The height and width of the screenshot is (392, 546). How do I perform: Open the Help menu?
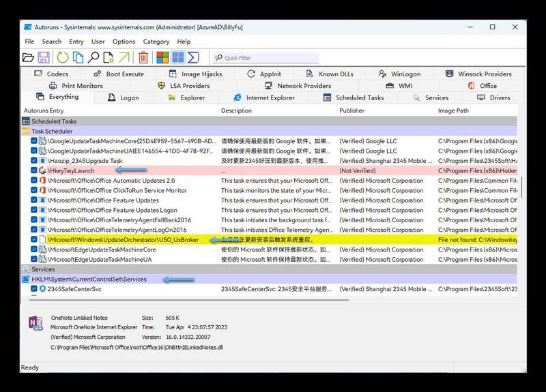click(184, 42)
